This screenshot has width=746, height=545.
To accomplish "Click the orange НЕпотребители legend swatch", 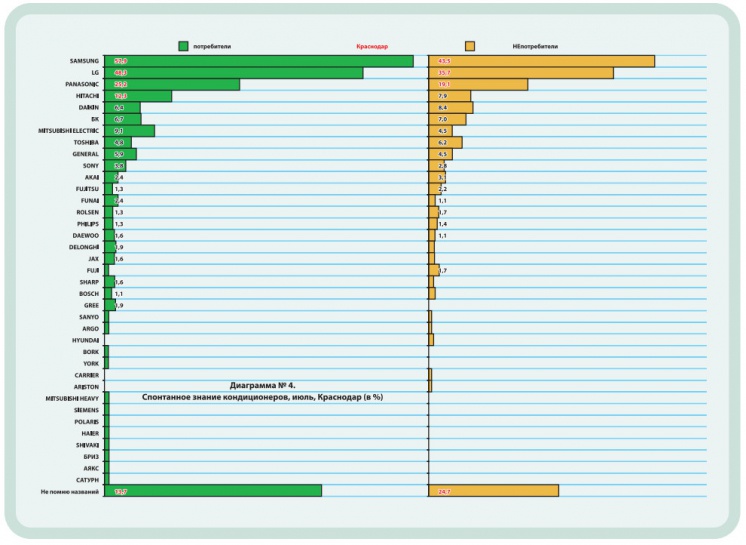I will click(470, 46).
